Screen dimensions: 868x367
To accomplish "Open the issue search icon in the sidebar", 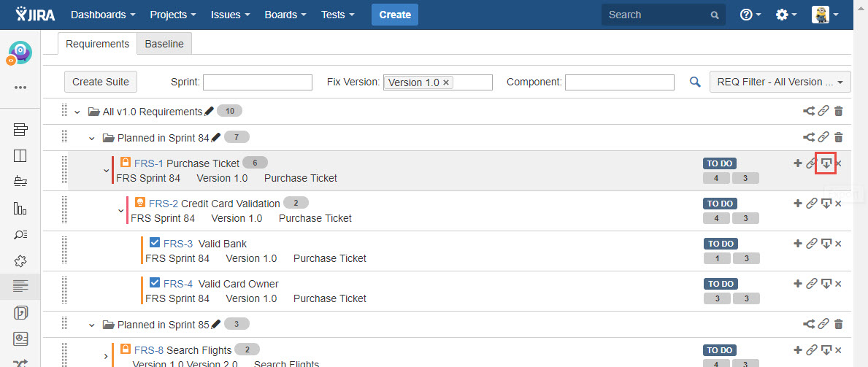I will (20, 234).
